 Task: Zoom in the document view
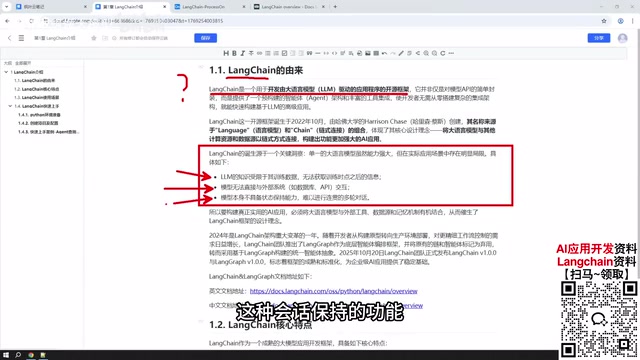(426, 53)
